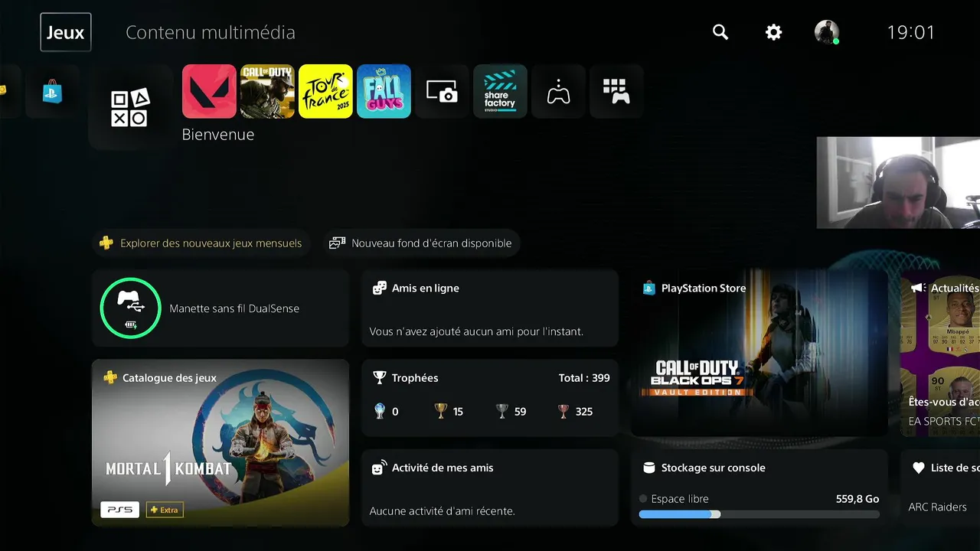Click the Actualités megaphone icon
The height and width of the screenshot is (551, 980).
pos(918,289)
